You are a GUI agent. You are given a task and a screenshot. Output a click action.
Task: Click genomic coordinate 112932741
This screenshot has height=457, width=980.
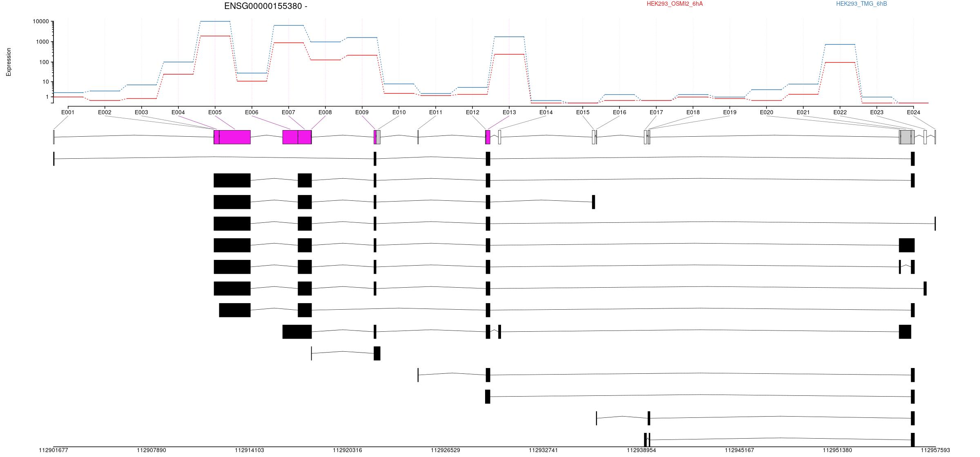pyautogui.click(x=543, y=450)
